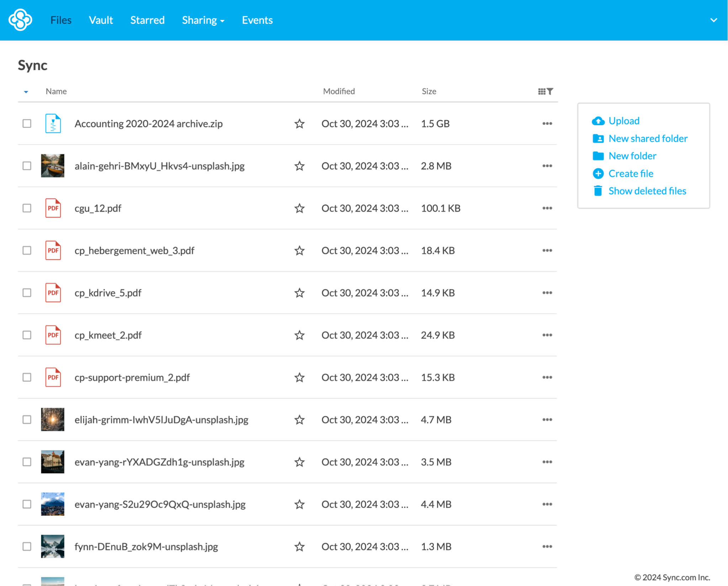Sort files by the Name column

tap(56, 91)
